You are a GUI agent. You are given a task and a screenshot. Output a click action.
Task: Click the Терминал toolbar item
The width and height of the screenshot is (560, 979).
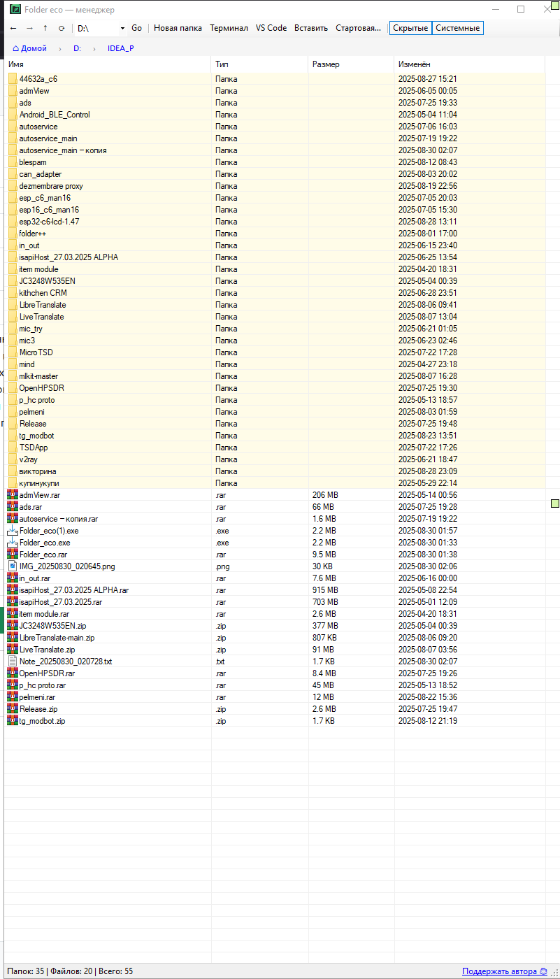pyautogui.click(x=229, y=28)
